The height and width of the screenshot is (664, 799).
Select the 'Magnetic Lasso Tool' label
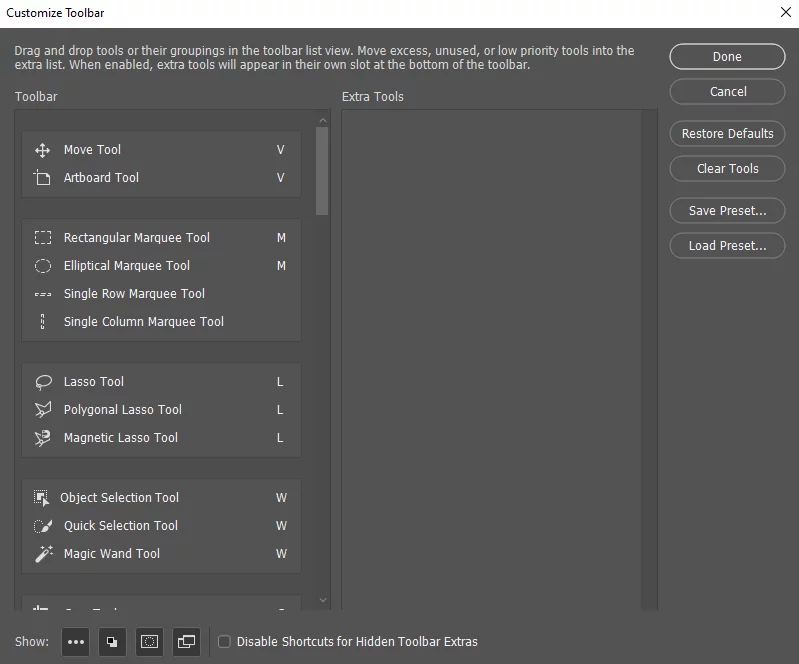[x=121, y=438]
